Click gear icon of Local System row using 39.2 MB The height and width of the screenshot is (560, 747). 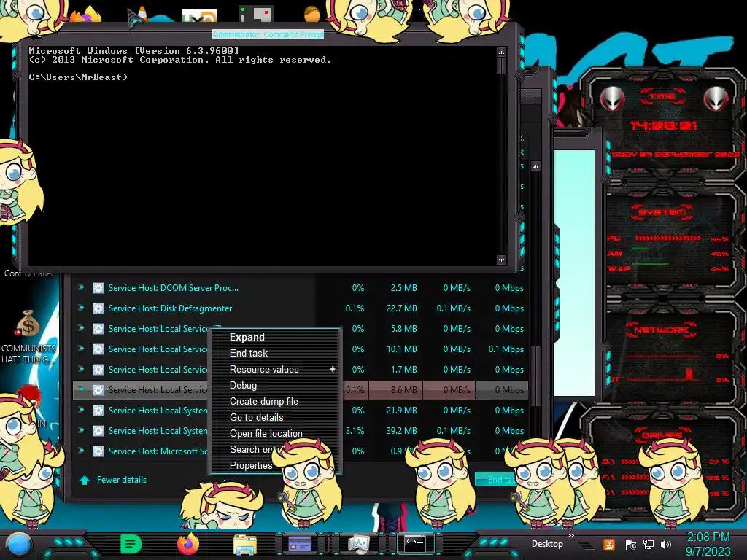coord(98,431)
